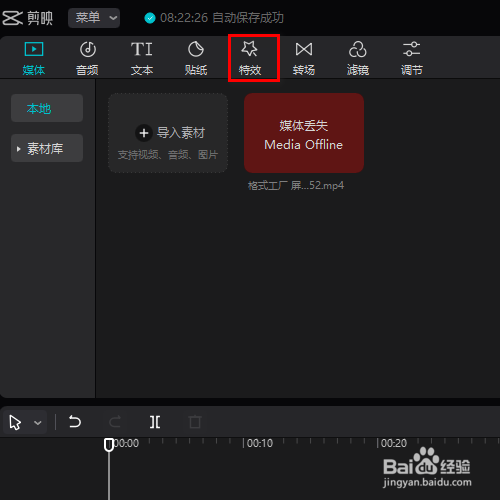Image resolution: width=500 pixels, height=500 pixels.
Task: Click the green auto-save checkmark icon
Action: click(150, 18)
